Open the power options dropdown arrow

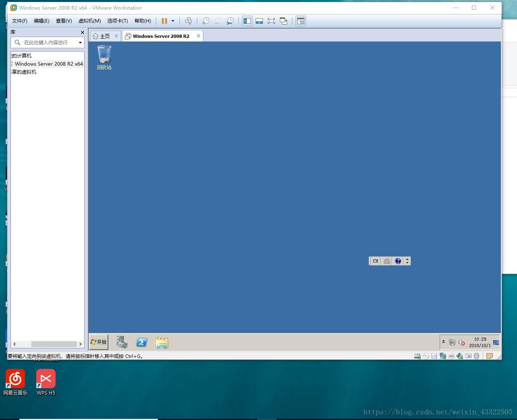point(173,21)
